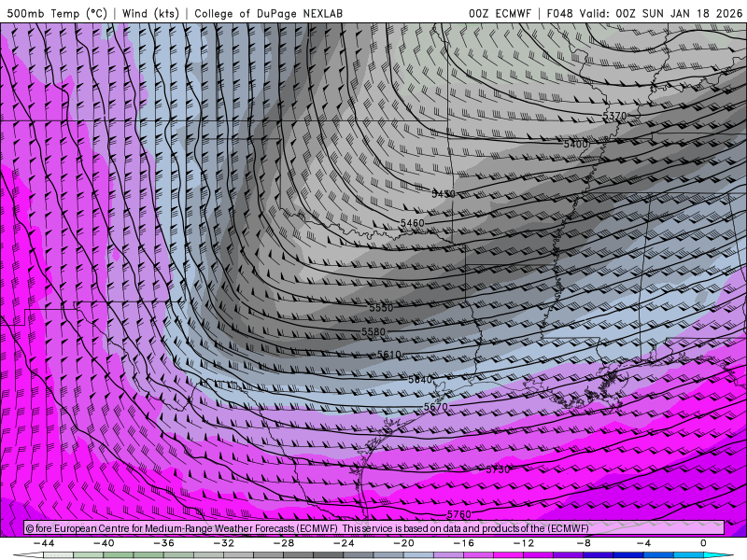Click the "500mb Temp (°C)" title text
747x560 pixels.
pyautogui.click(x=57, y=13)
